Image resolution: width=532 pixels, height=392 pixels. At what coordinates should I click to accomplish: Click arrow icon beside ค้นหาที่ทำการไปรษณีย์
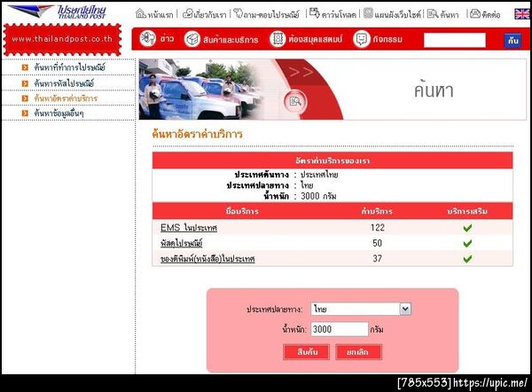click(25, 67)
